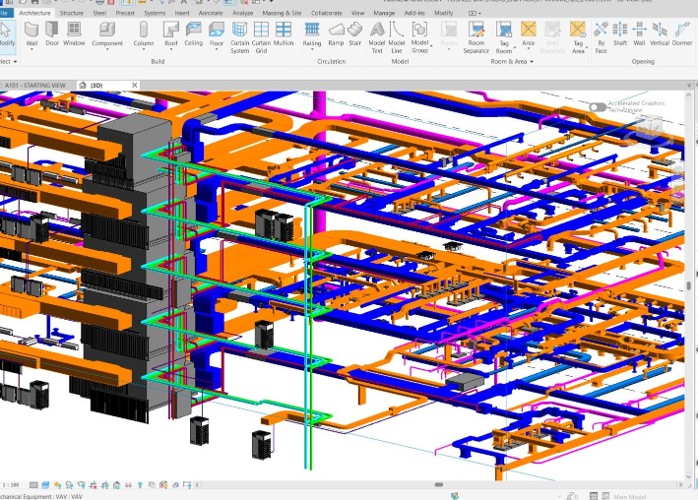Select the Room Separator tool
This screenshot has height=500, width=698.
[476, 37]
